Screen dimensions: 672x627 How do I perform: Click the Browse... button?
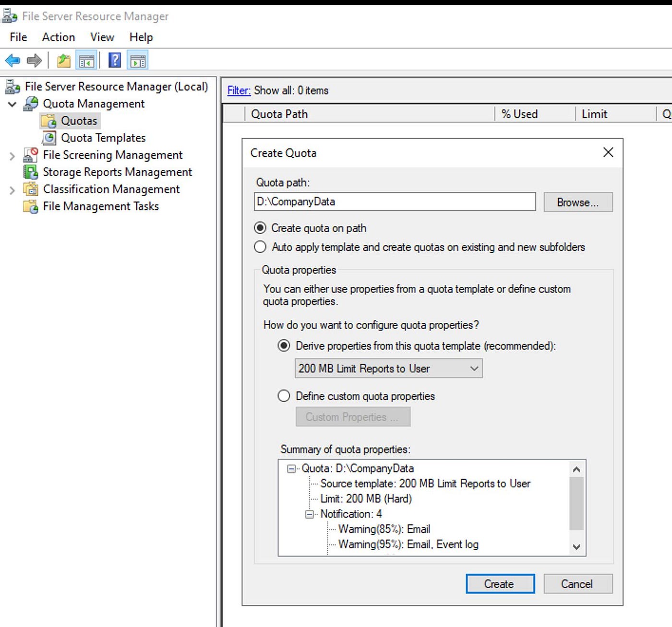pos(578,202)
